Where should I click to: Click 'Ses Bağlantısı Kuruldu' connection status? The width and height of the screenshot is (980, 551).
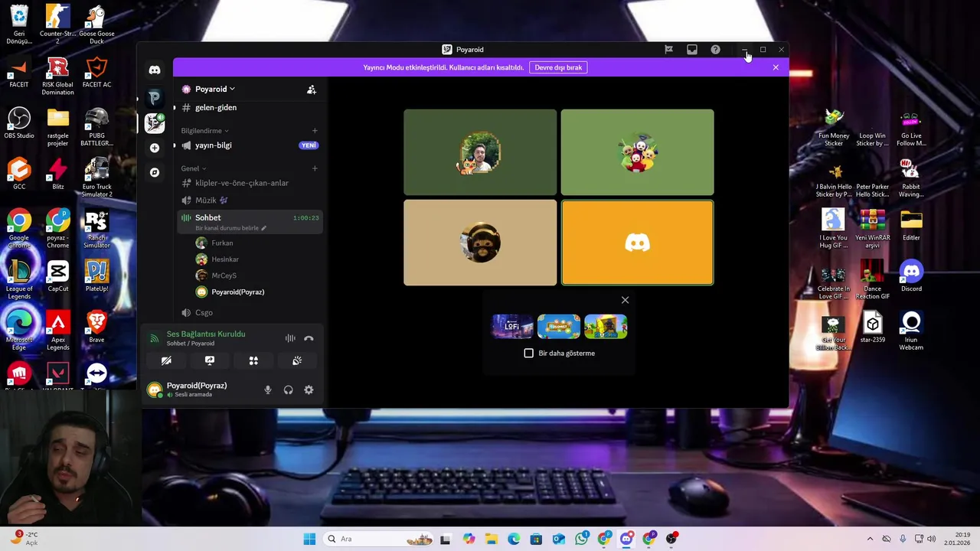click(206, 334)
